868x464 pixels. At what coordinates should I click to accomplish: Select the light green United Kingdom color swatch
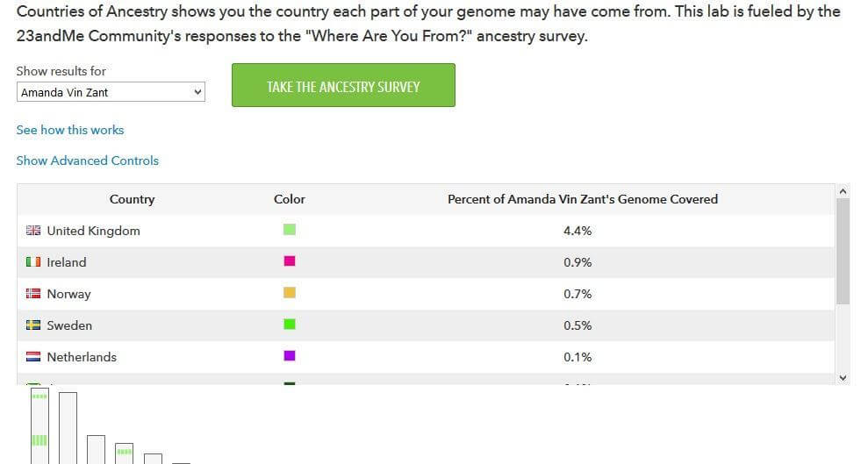coord(290,230)
